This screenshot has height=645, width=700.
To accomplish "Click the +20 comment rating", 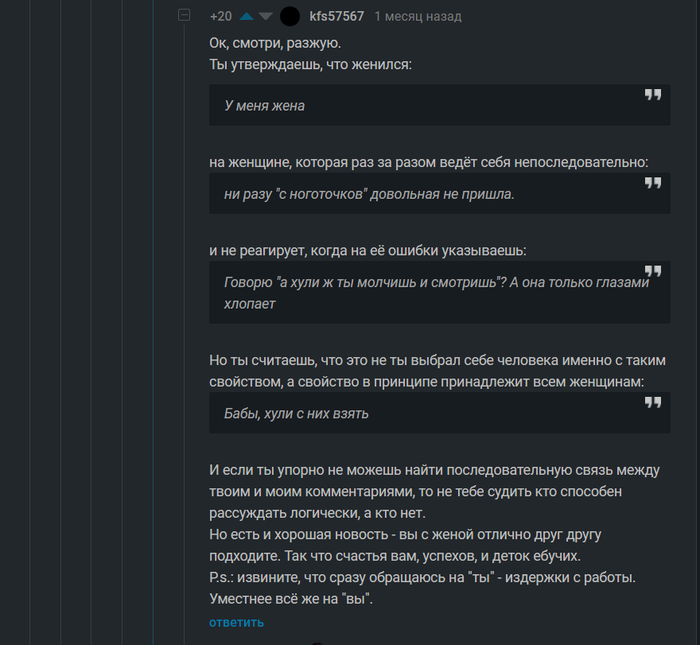I will (221, 16).
